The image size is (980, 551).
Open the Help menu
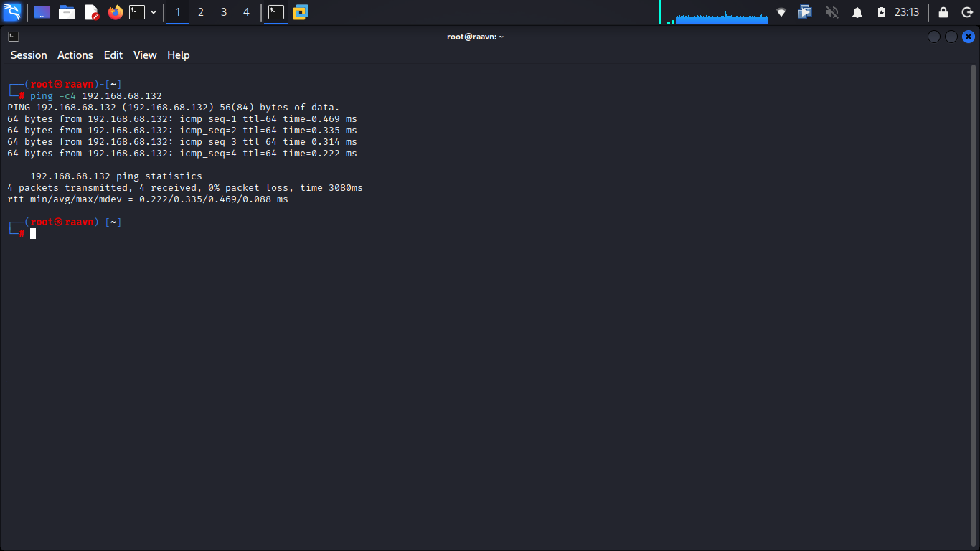[x=179, y=55]
